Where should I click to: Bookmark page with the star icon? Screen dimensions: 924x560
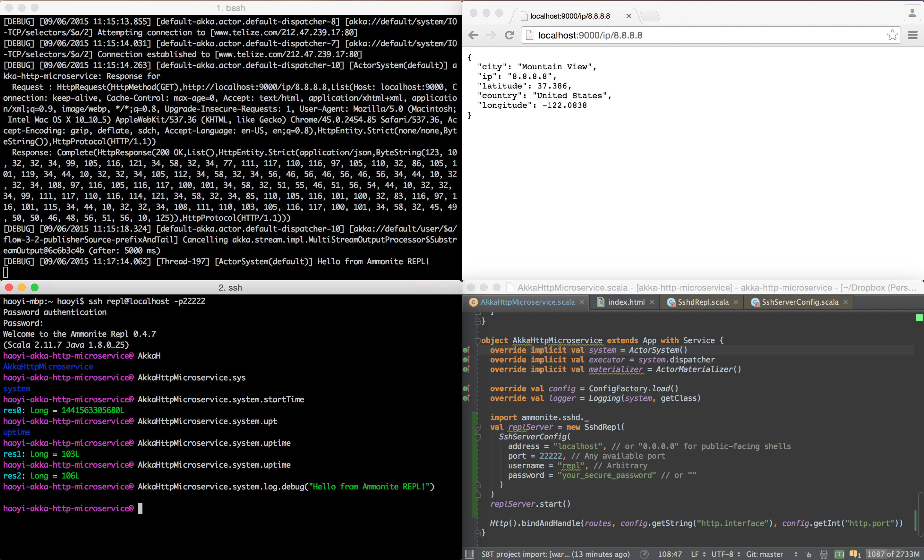(892, 35)
